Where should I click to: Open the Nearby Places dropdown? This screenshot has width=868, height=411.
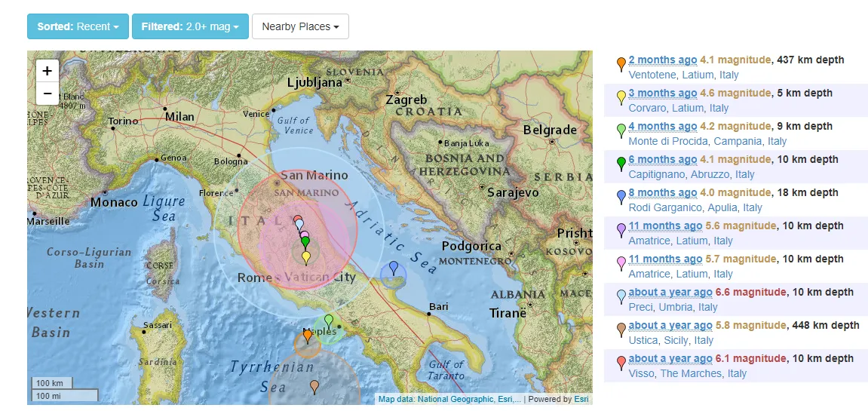click(x=300, y=26)
